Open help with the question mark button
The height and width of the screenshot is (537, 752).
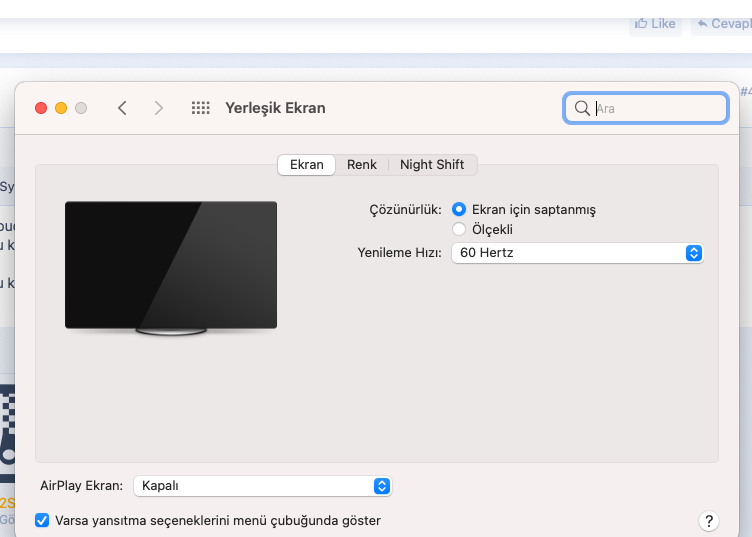point(708,521)
